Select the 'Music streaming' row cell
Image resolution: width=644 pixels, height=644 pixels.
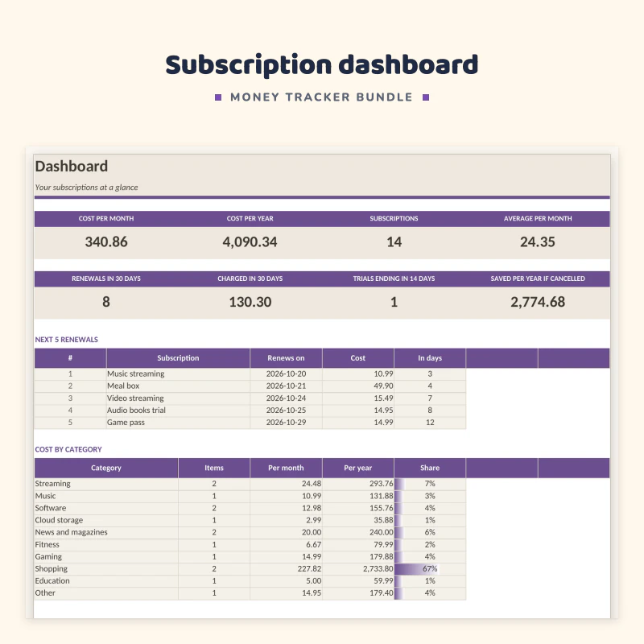click(x=178, y=374)
